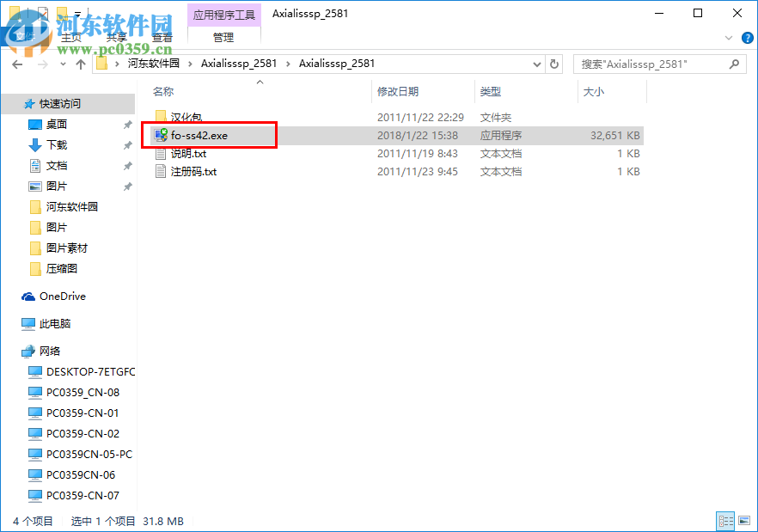The height and width of the screenshot is (532, 758).
Task: Expand the 此电脑 tree item
Action: click(x=12, y=323)
